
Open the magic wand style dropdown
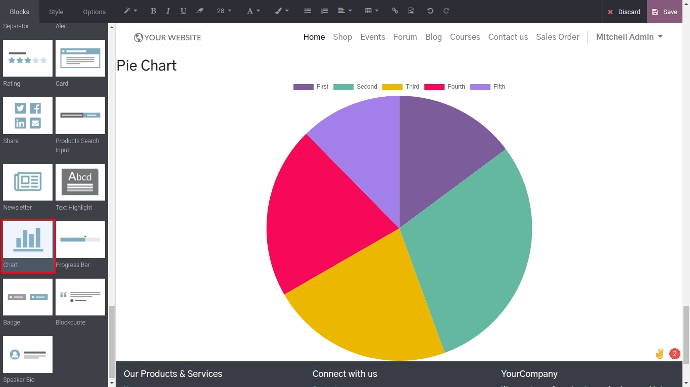(130, 11)
